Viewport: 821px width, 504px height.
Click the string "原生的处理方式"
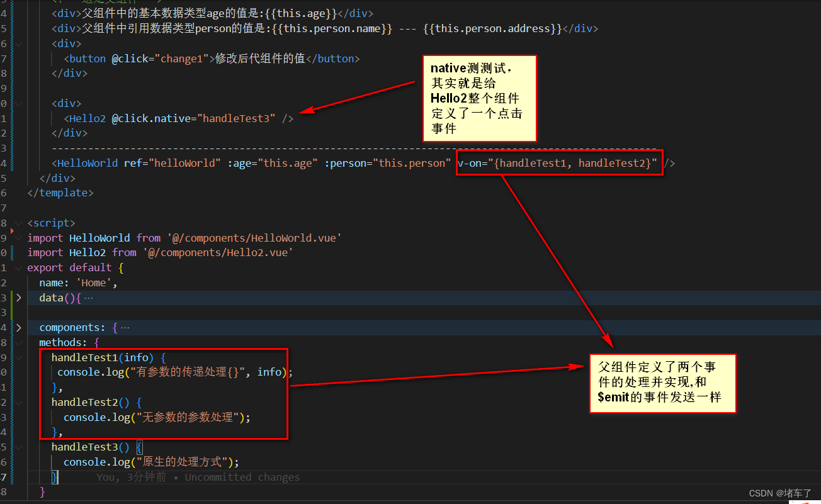(x=182, y=462)
